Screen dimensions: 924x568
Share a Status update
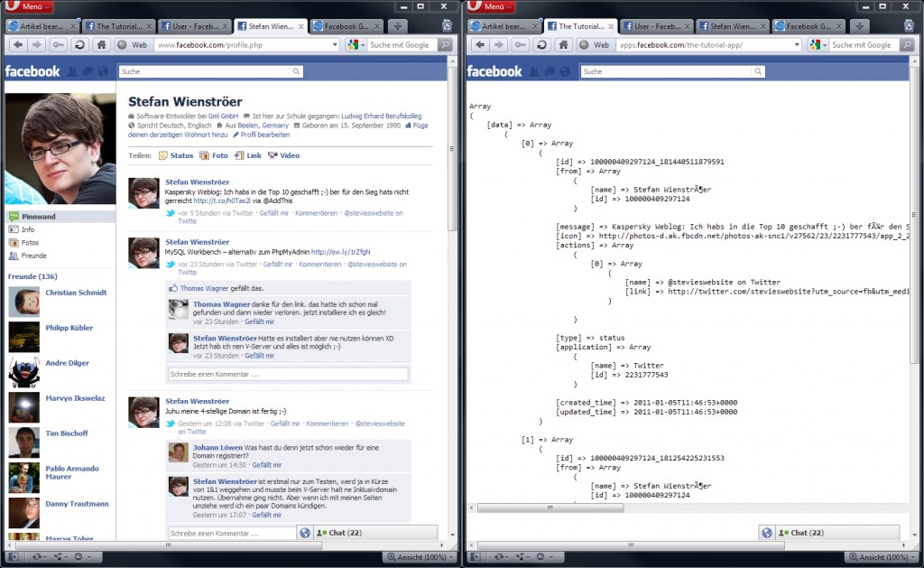[176, 155]
